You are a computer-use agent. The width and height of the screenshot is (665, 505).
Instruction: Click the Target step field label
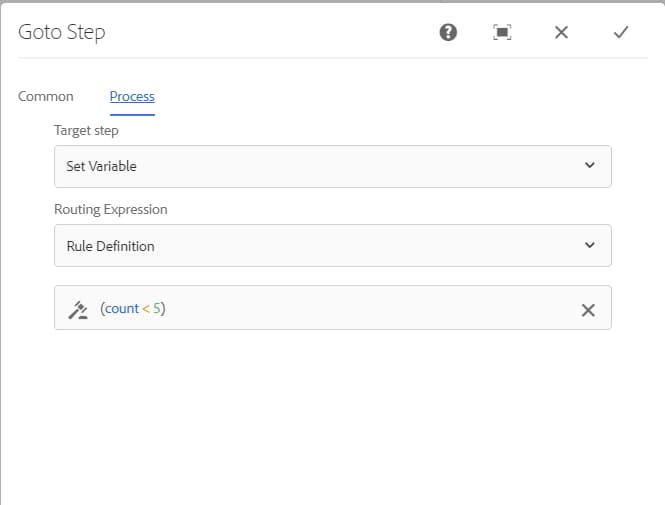pos(86,130)
